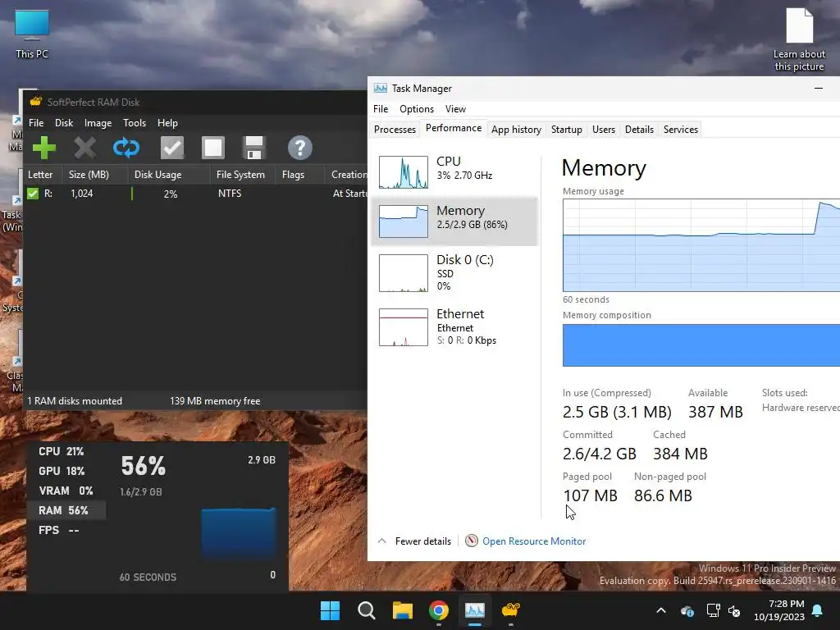This screenshot has width=840, height=630.
Task: Toggle the checkbox for RAM disk R:
Action: pos(33,194)
